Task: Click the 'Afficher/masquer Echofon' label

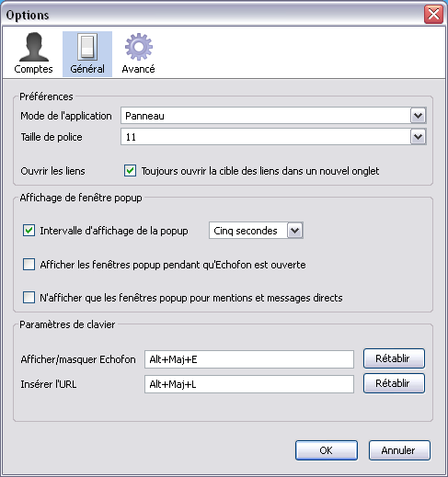Action: tap(78, 359)
